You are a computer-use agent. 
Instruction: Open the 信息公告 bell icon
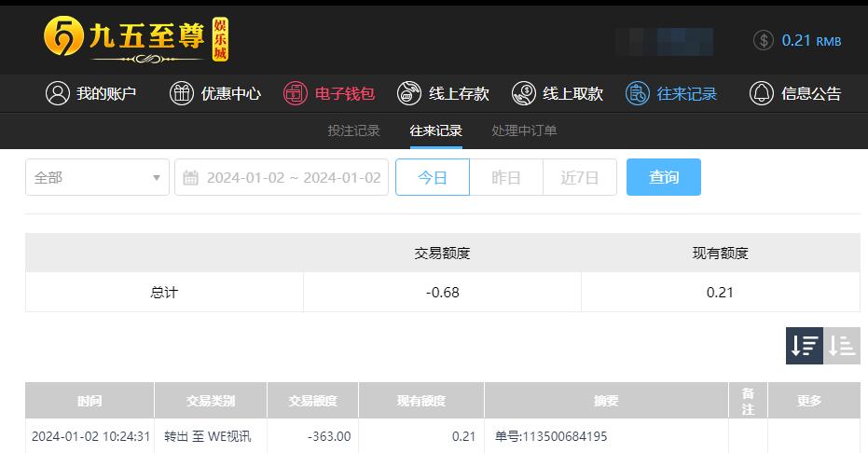(762, 93)
